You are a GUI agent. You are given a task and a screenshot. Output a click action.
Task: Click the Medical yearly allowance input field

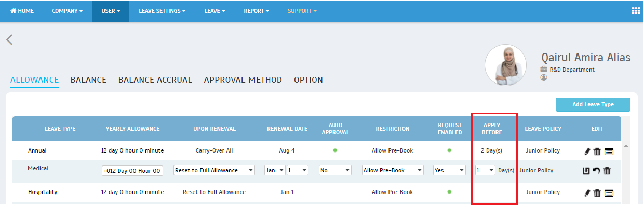[132, 171]
